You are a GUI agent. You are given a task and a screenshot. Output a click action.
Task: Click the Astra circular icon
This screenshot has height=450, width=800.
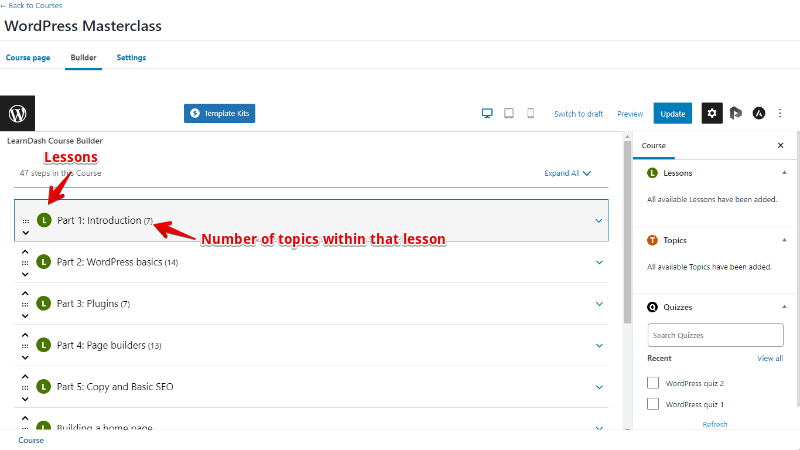point(759,113)
